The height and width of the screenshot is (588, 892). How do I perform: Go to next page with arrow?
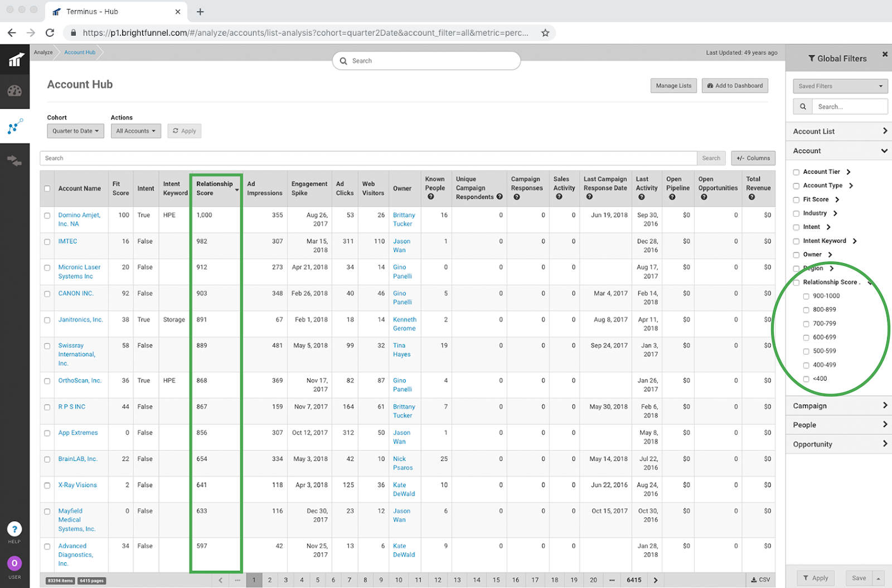coord(656,580)
